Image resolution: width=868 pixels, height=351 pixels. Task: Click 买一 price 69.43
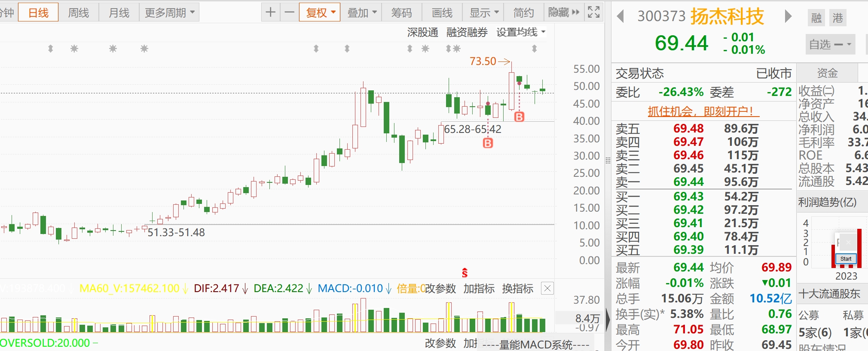(x=688, y=196)
